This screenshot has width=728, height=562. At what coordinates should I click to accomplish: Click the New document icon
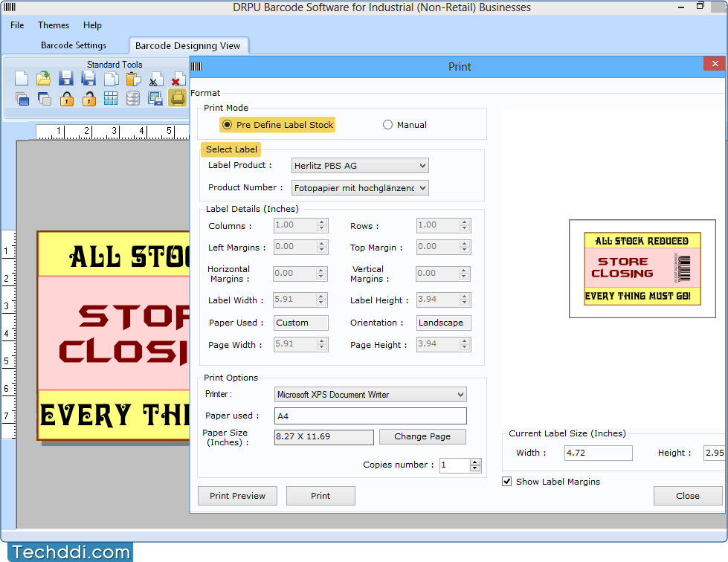click(x=22, y=79)
